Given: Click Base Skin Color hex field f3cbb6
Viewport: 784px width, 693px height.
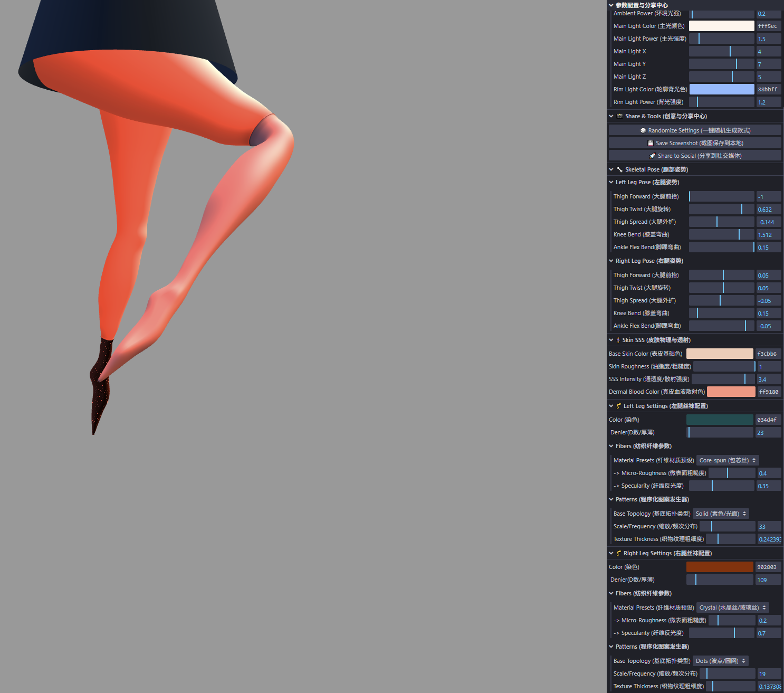Looking at the screenshot, I should [x=768, y=354].
